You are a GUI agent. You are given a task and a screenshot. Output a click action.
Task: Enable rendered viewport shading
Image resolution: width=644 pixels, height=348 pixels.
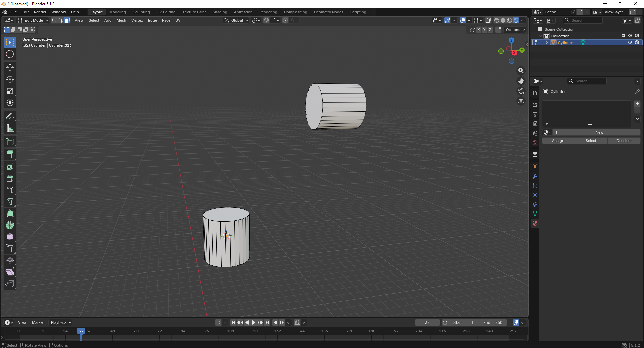click(x=516, y=20)
